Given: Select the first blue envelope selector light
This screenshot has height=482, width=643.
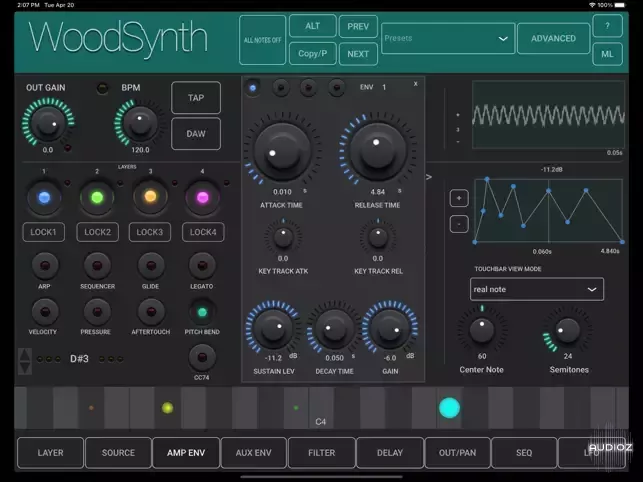Looking at the screenshot, I should (253, 88).
